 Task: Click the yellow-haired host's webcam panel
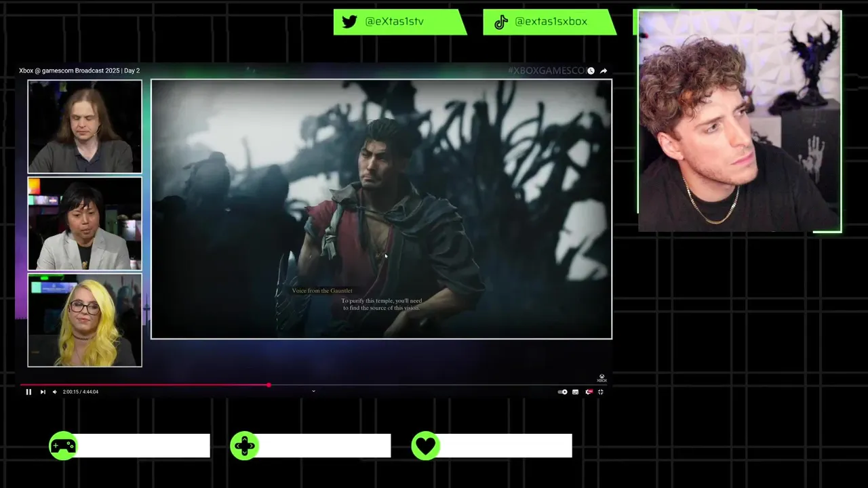coord(85,320)
